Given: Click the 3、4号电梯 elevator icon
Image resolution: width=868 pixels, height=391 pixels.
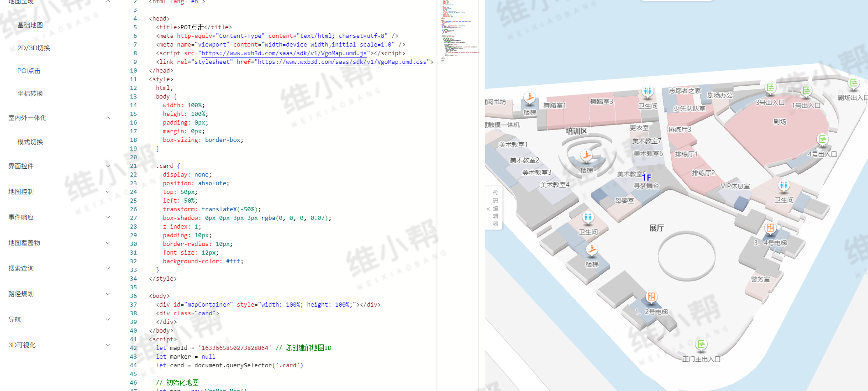Looking at the screenshot, I should [770, 228].
